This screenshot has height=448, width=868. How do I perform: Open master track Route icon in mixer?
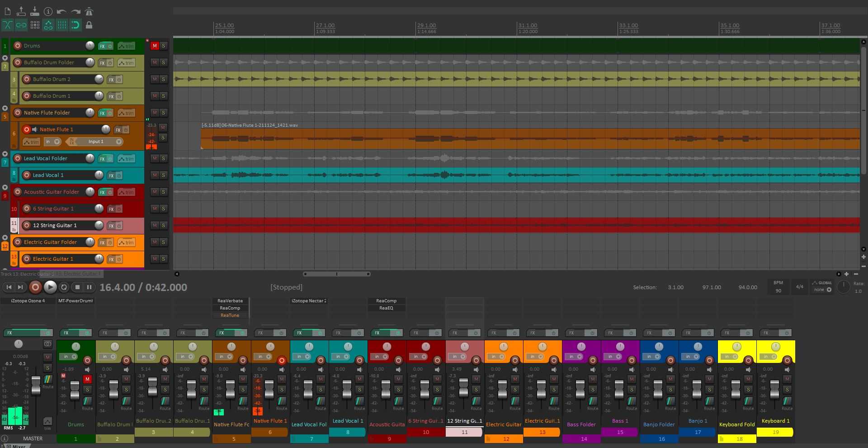pyautogui.click(x=48, y=379)
